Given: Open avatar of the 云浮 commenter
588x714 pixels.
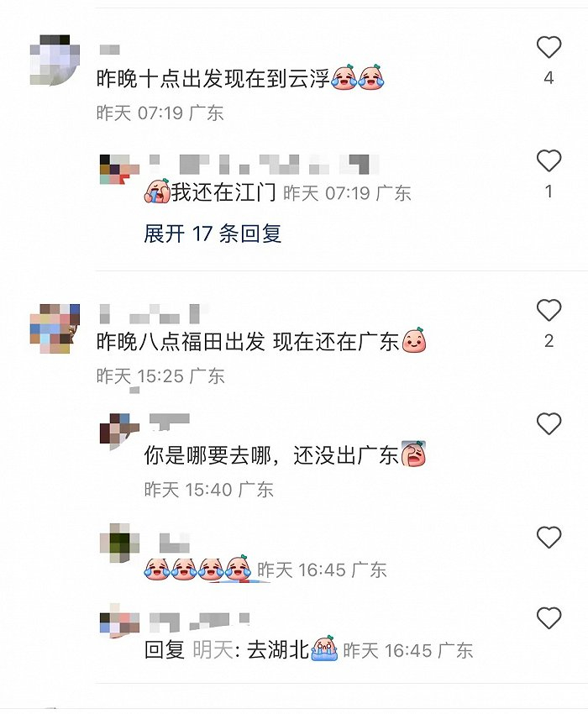Looking at the screenshot, I should 55,60.
